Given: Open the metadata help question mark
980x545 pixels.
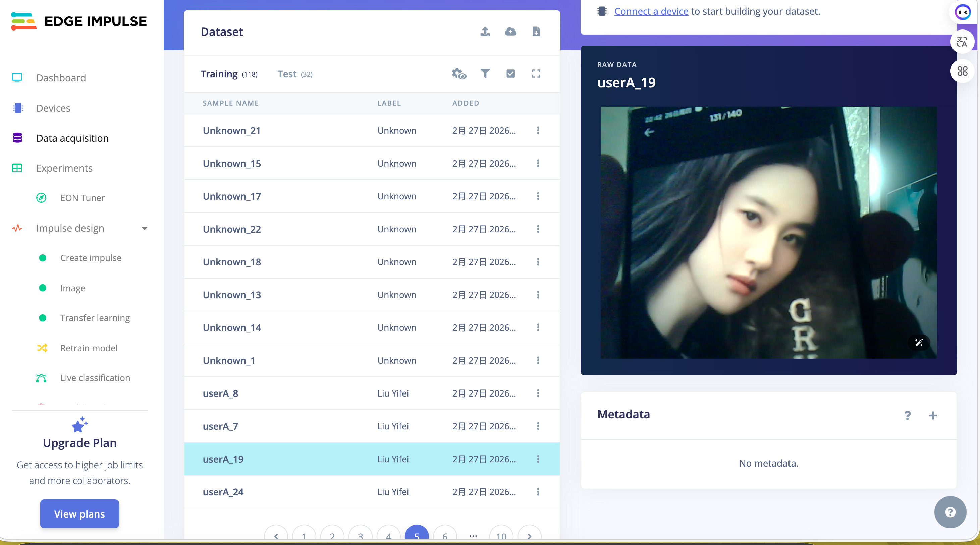Looking at the screenshot, I should [x=907, y=415].
